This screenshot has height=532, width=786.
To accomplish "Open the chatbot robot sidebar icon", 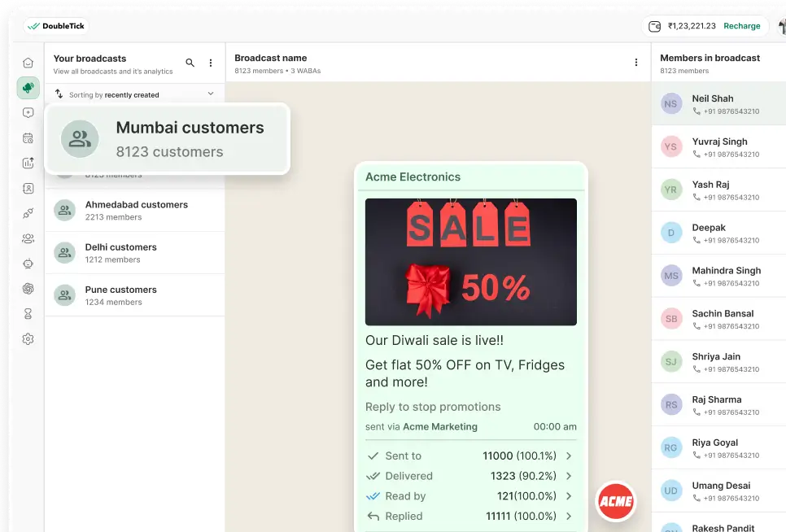I will click(28, 264).
